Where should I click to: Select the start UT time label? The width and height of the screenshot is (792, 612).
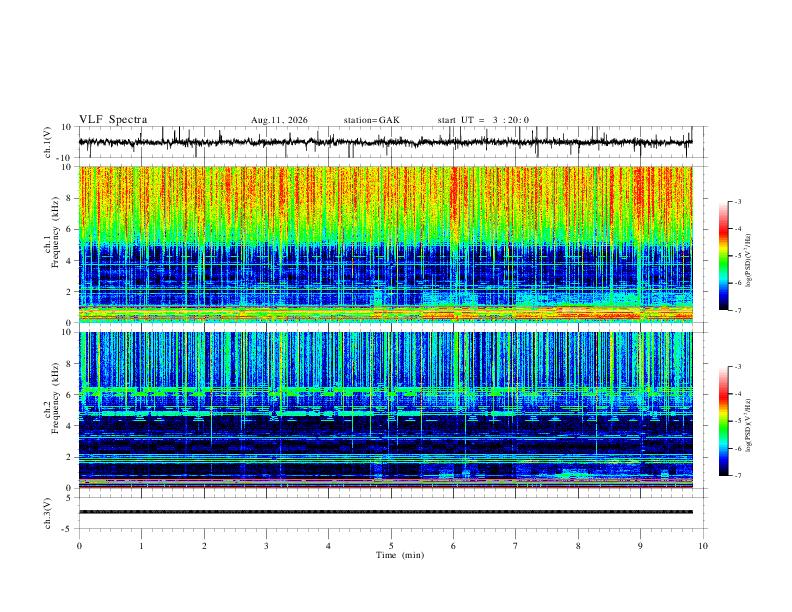pos(483,120)
